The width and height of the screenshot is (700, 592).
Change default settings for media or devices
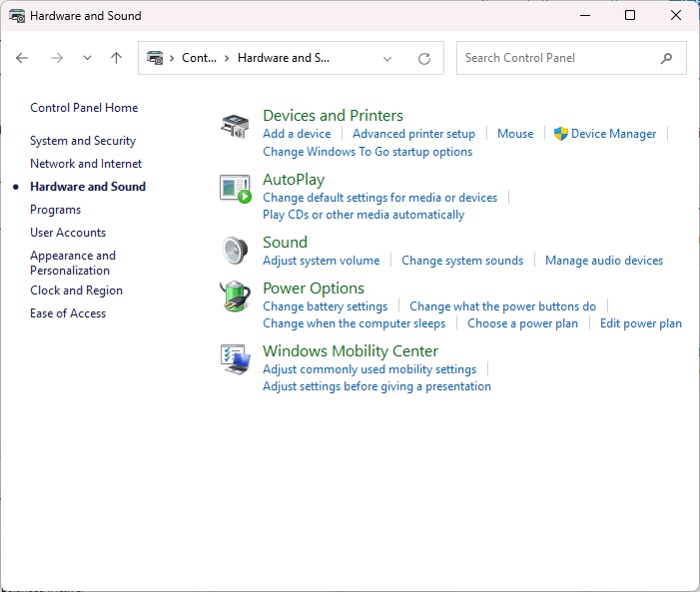(x=379, y=198)
